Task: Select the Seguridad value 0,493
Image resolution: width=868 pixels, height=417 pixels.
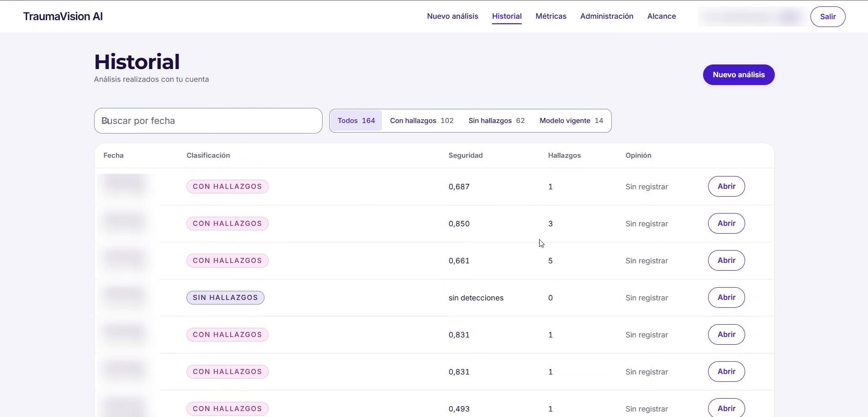Action: [459, 409]
